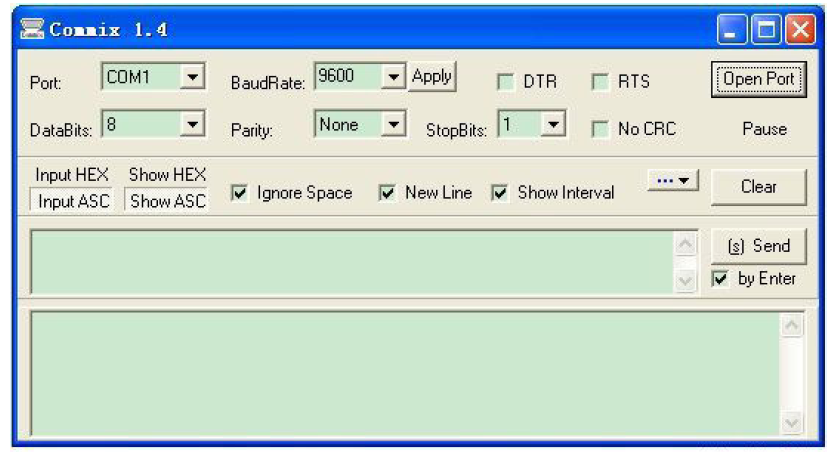The height and width of the screenshot is (452, 832).
Task: Maximize the Commix window
Action: tap(766, 30)
